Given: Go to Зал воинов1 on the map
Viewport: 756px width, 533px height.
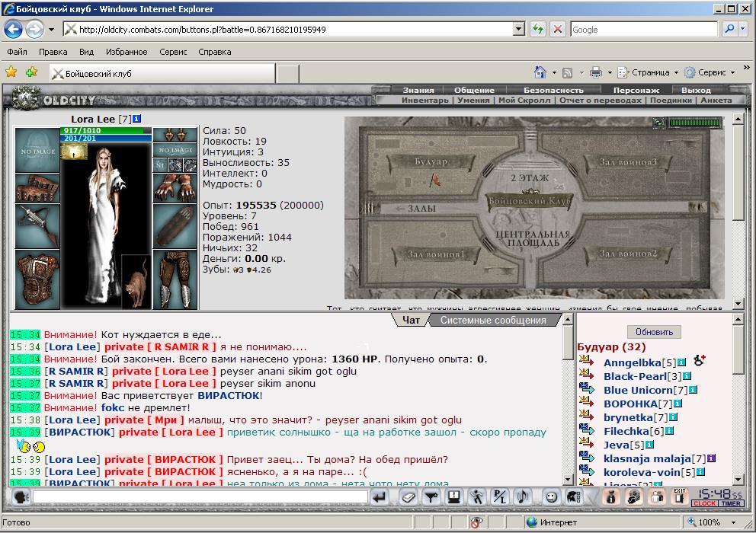Looking at the screenshot, I should pos(437,254).
